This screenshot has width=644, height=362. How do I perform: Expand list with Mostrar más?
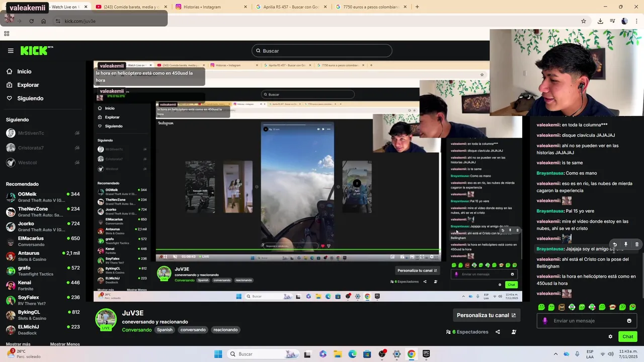point(18,344)
